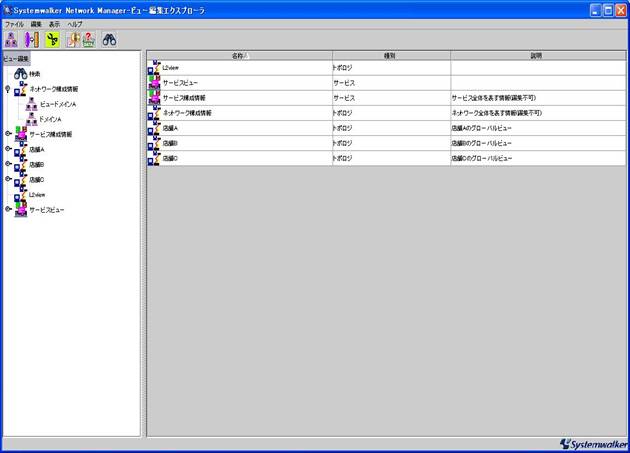Click '店舗Aのグローバルビュー' description cell
630x453 pixels.
tap(538, 128)
